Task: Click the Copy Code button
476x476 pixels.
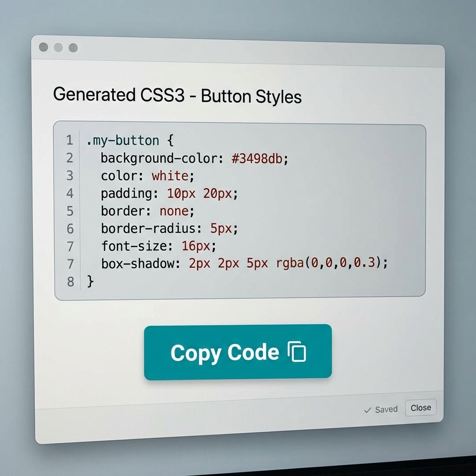Action: click(238, 352)
